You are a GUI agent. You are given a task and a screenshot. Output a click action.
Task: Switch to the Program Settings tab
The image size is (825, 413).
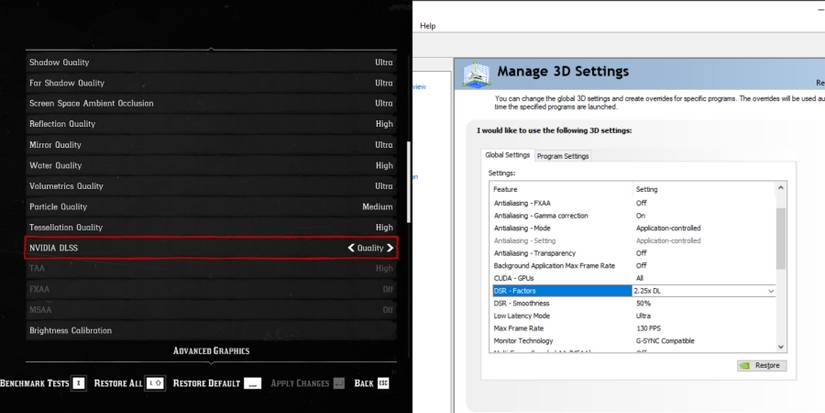click(563, 156)
